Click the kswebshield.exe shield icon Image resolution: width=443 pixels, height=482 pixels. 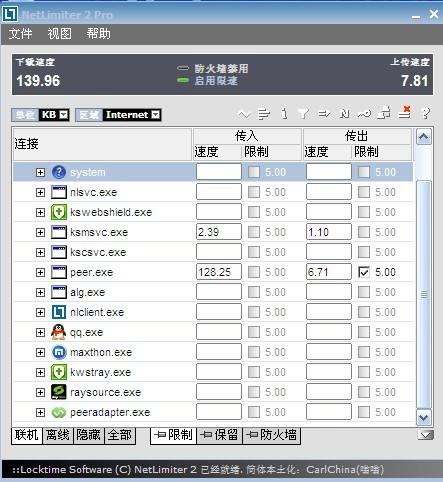click(x=59, y=212)
